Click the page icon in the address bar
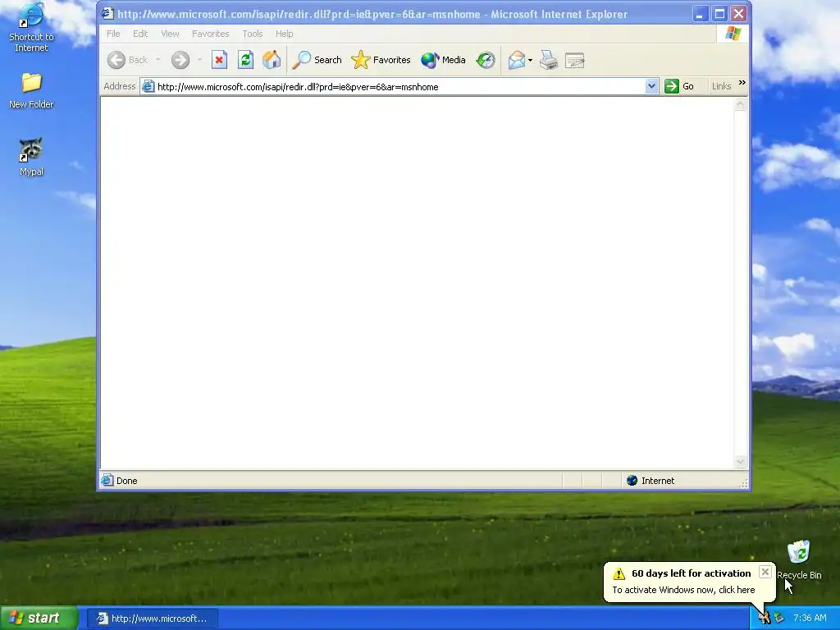Image resolution: width=840 pixels, height=630 pixels. pos(148,87)
